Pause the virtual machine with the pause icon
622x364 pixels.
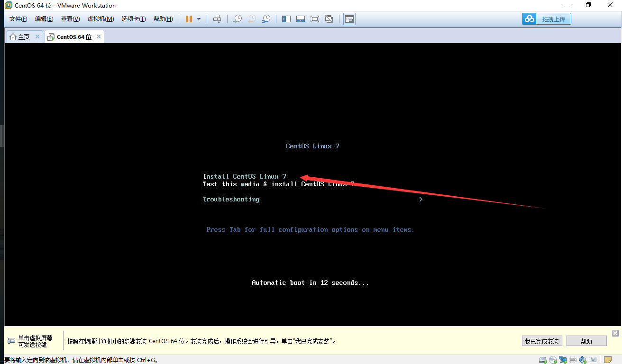[x=189, y=19]
